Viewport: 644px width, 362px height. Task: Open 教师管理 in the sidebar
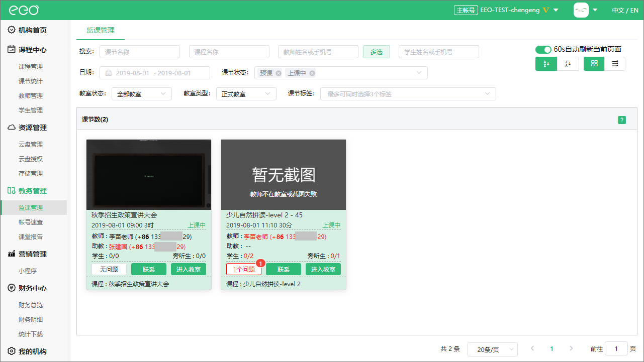point(31,95)
